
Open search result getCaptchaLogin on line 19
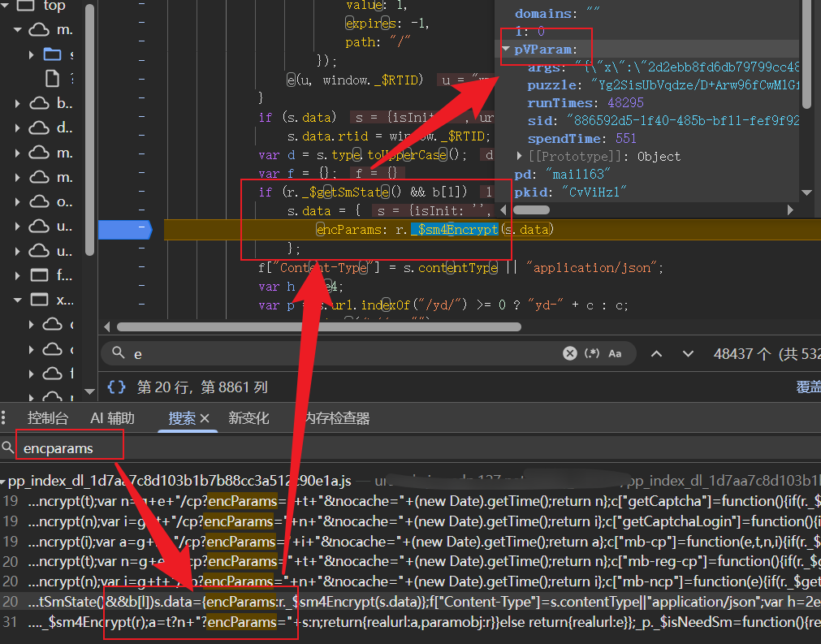[411, 521]
